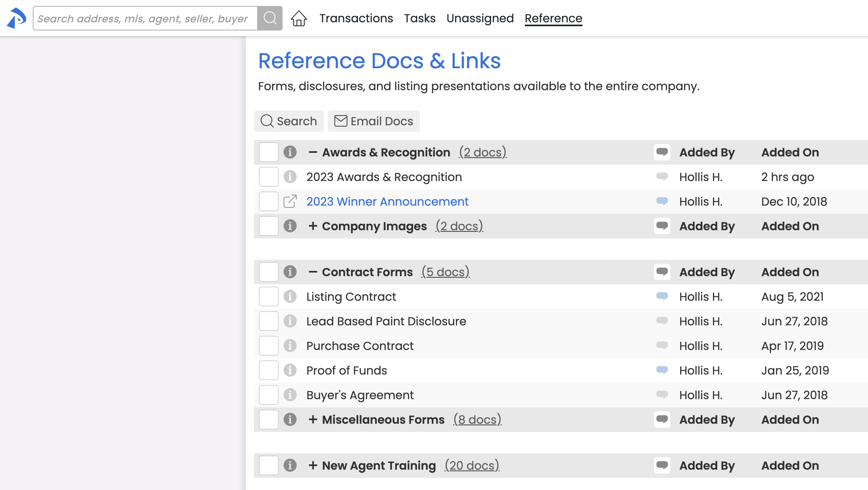This screenshot has width=868, height=490.
Task: Click comment bubble for 2023 Winner Announcement
Action: 662,201
